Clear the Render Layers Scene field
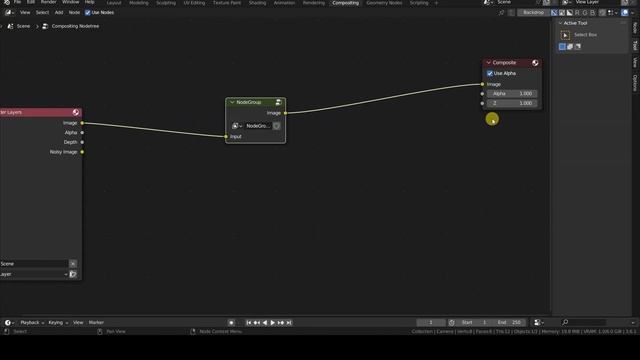640x360 pixels. [73, 264]
